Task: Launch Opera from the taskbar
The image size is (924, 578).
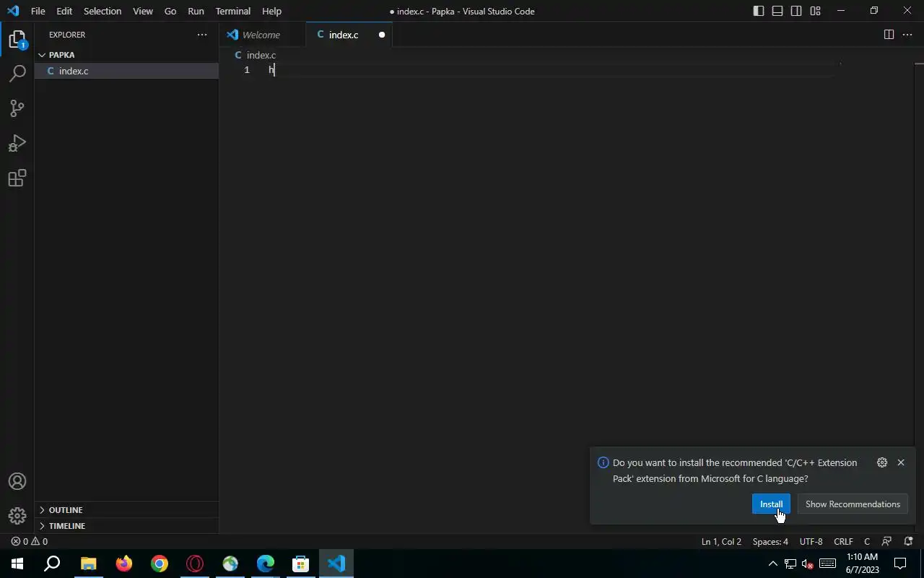Action: (x=195, y=564)
